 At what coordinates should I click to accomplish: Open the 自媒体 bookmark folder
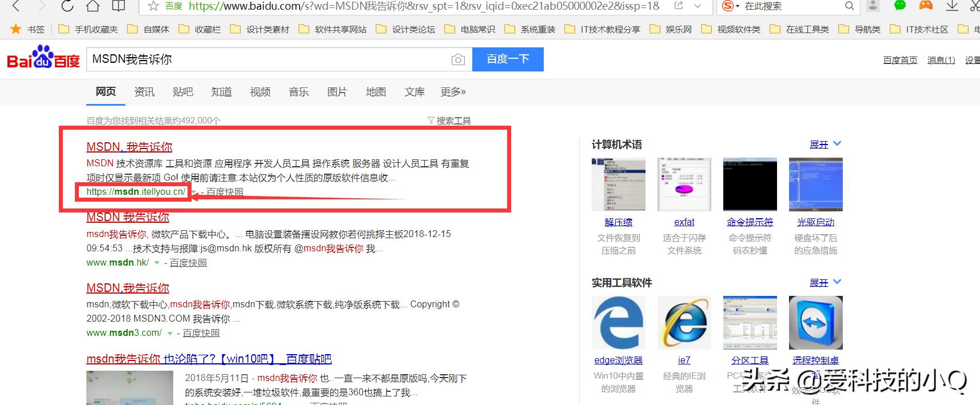tap(148, 29)
